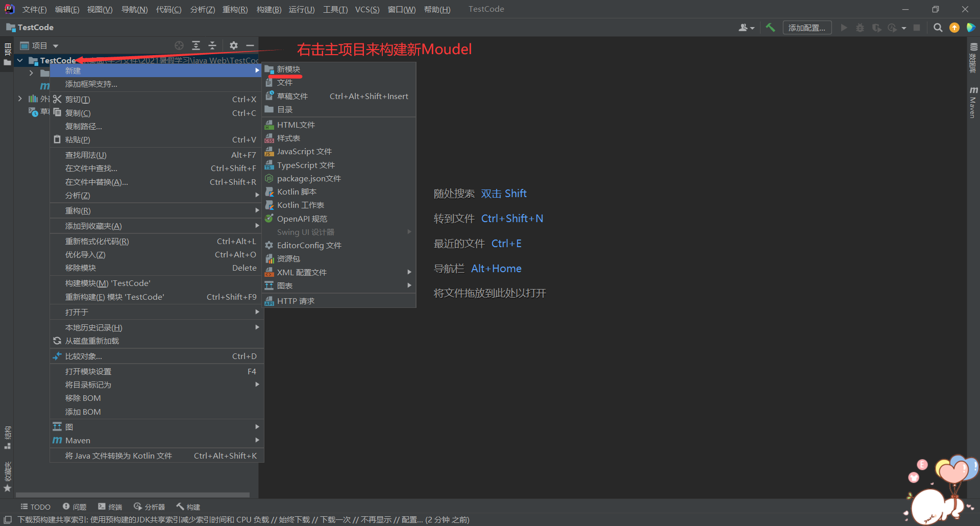Click the greyed-out run play button
The width and height of the screenshot is (980, 526).
[844, 28]
